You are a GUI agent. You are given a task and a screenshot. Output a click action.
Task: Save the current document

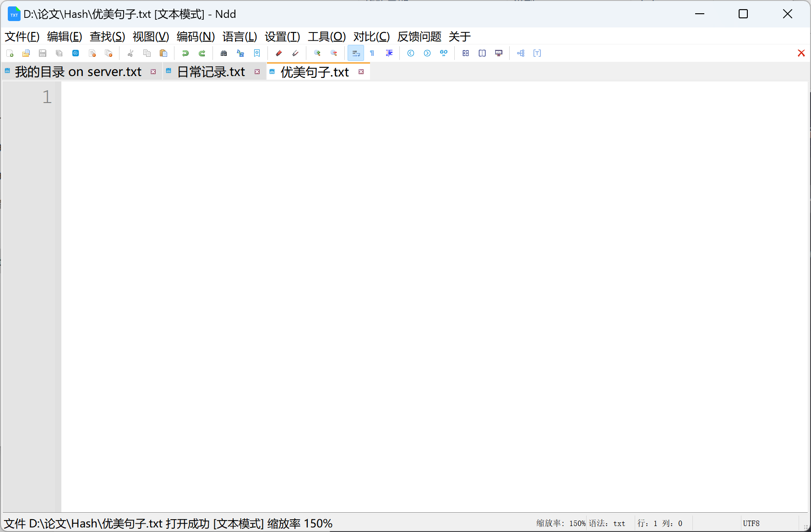click(43, 53)
